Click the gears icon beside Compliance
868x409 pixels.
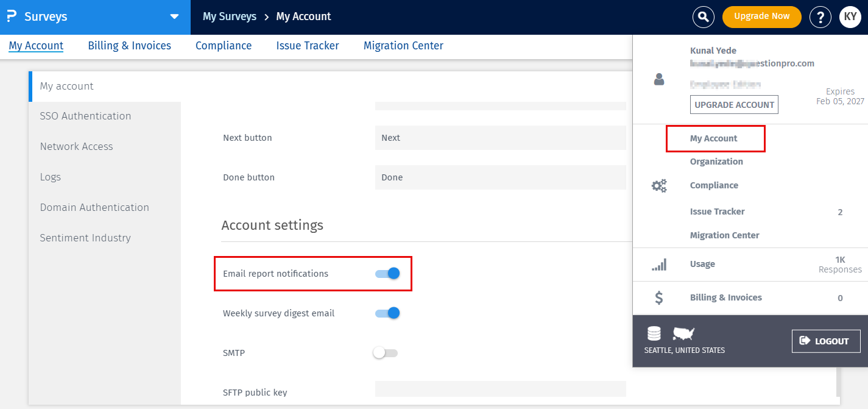[x=658, y=185]
